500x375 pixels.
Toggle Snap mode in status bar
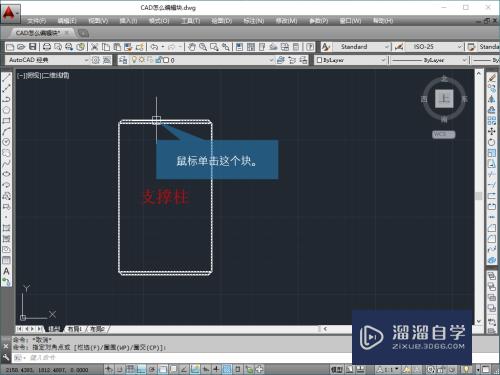click(120, 369)
